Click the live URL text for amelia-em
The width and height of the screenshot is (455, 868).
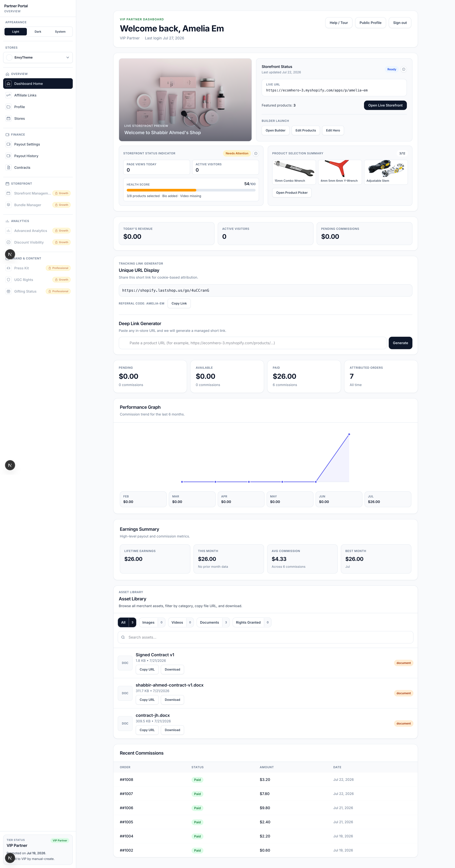[x=317, y=90]
